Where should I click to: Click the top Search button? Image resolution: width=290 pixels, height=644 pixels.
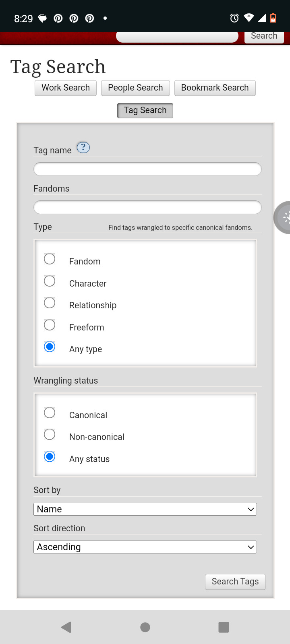pyautogui.click(x=264, y=36)
